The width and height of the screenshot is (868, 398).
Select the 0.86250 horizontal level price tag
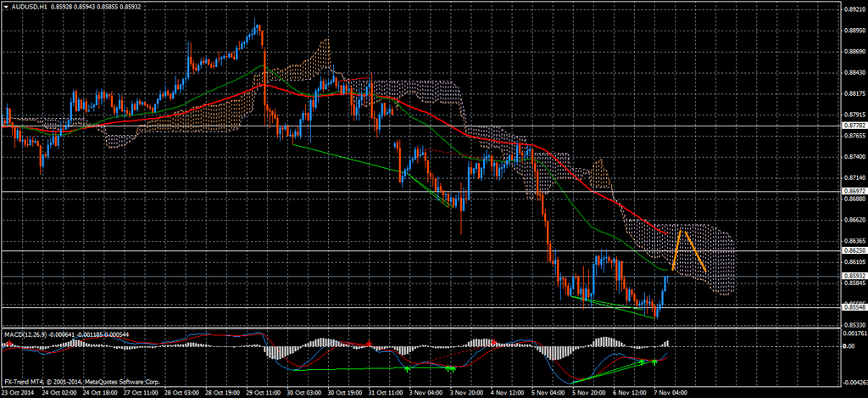pyautogui.click(x=854, y=251)
